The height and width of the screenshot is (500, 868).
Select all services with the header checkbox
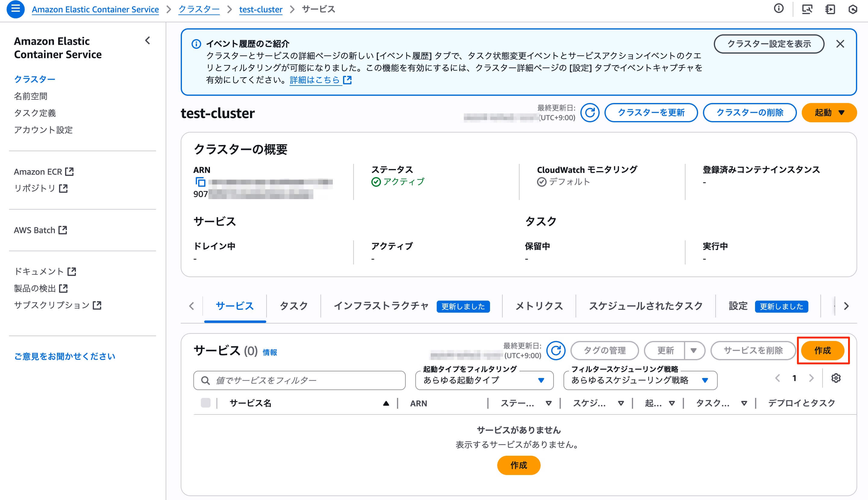(206, 403)
